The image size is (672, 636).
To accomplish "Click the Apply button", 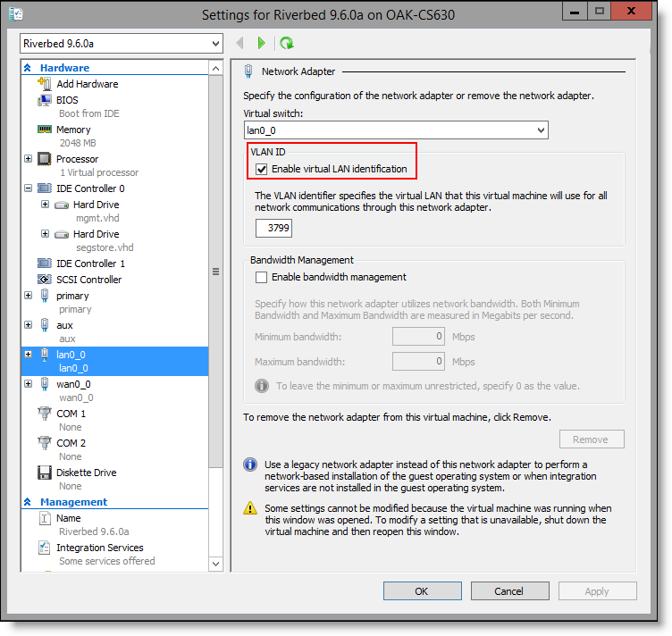I will 597,591.
